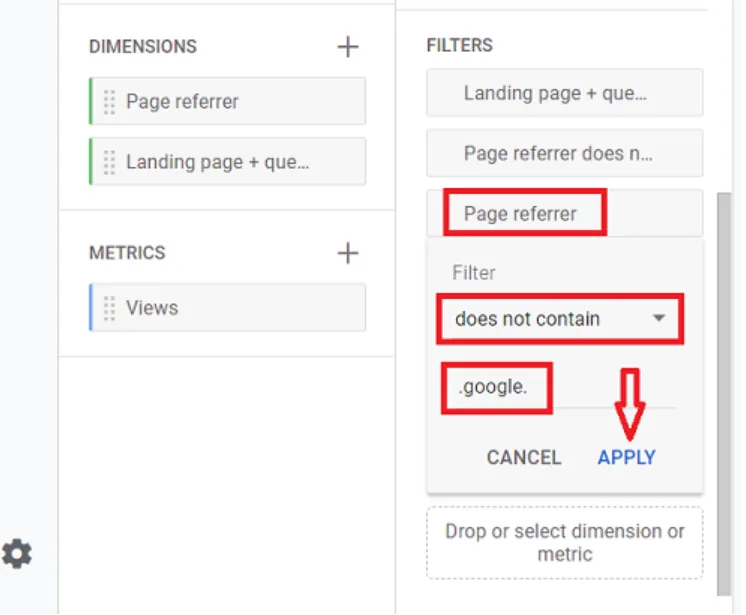746x615 pixels.
Task: Click drag handle on Landing page dimension
Action: pos(110,162)
